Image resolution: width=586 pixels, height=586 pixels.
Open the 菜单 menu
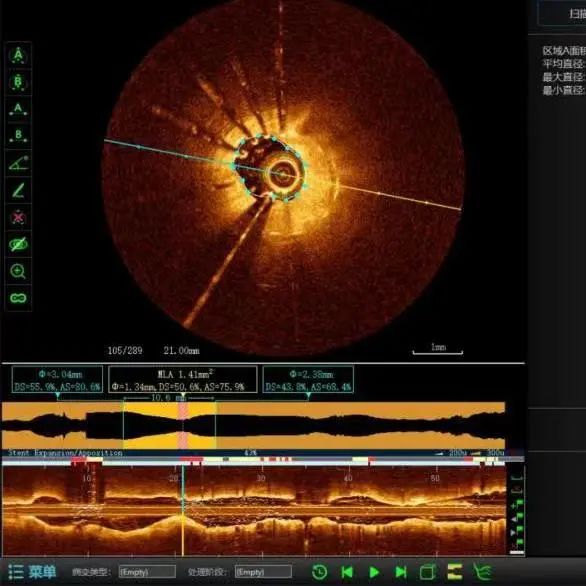click(x=32, y=571)
